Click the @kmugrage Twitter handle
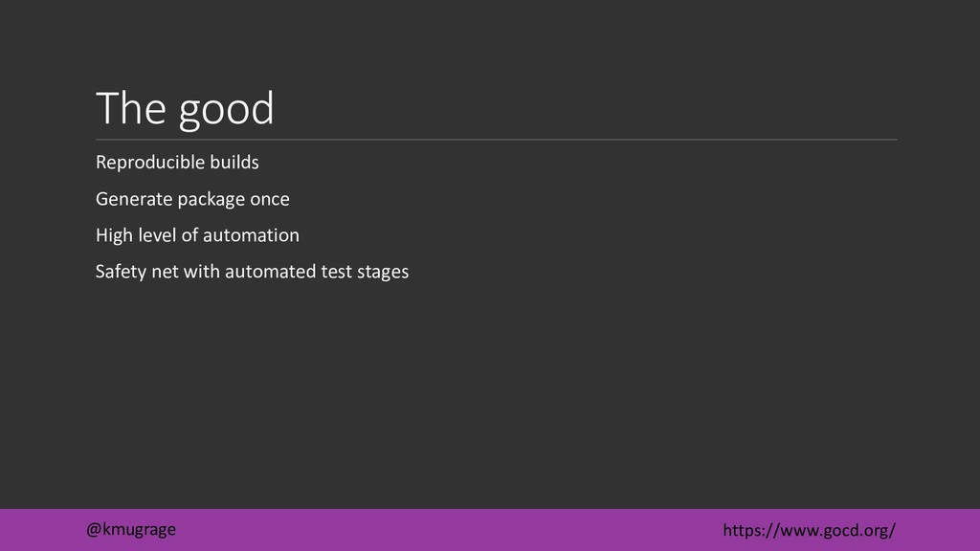Image resolution: width=980 pixels, height=551 pixels. point(130,530)
